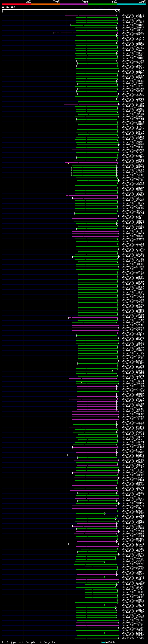
Task: Select hit UniRef100_Q13E86
Action: coord(133,513)
